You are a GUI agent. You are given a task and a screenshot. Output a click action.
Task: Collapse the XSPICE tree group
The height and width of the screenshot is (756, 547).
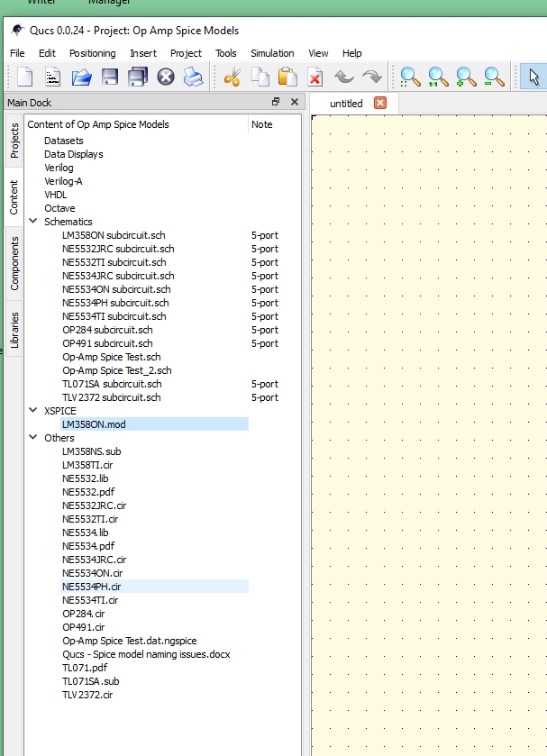click(x=33, y=410)
